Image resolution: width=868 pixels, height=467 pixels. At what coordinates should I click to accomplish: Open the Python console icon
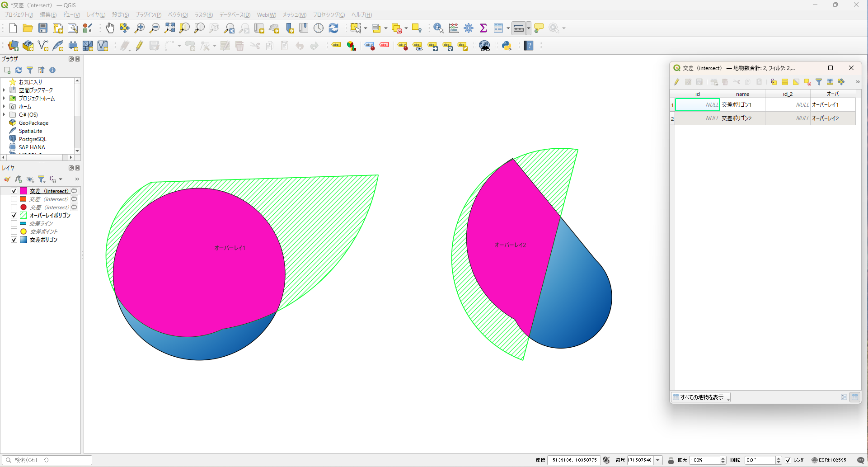[x=507, y=46]
